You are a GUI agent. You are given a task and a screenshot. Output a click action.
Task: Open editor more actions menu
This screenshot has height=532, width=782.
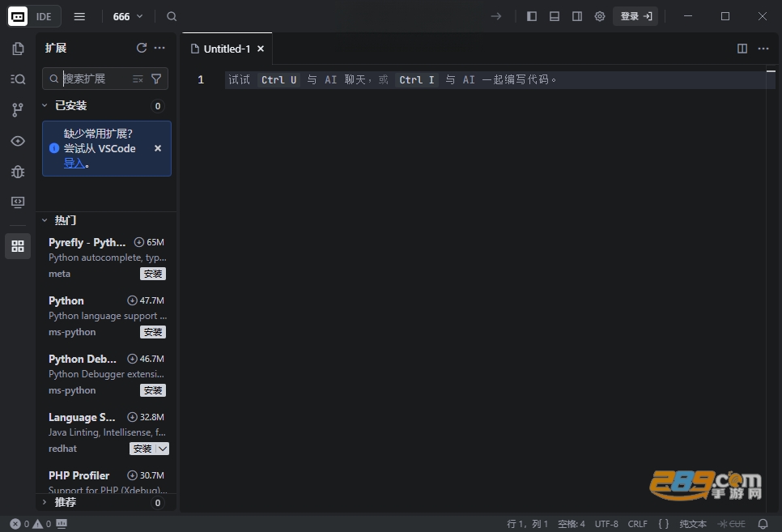pos(763,49)
